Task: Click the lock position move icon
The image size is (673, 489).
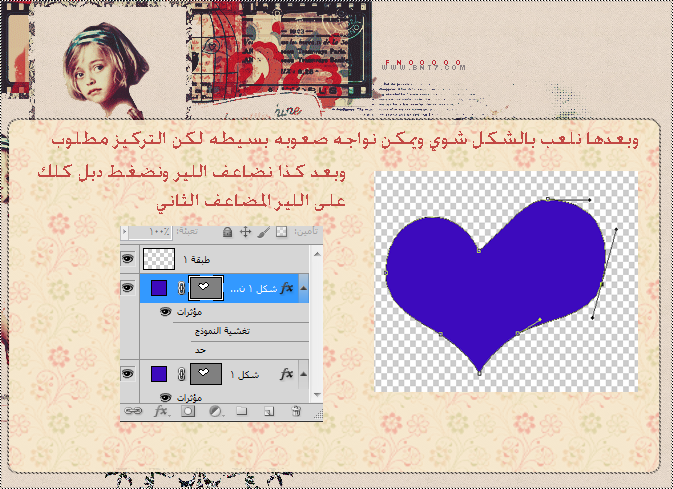Action: 245,232
